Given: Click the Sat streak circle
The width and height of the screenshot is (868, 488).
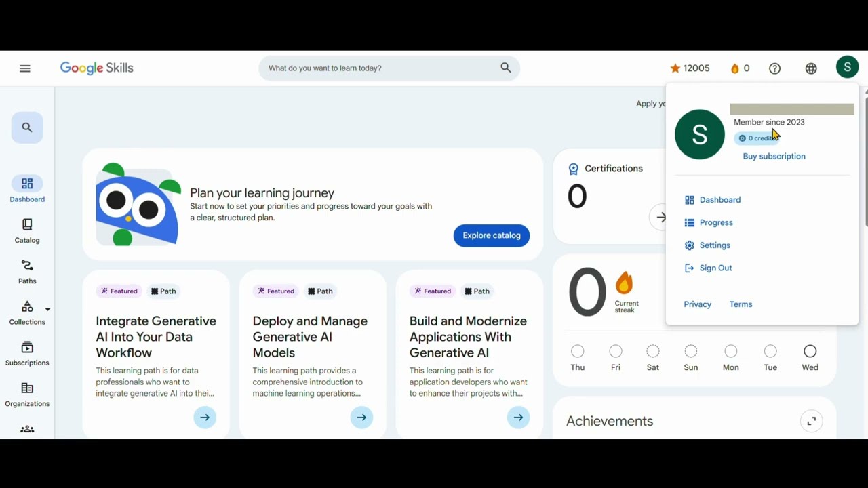Looking at the screenshot, I should tap(653, 351).
